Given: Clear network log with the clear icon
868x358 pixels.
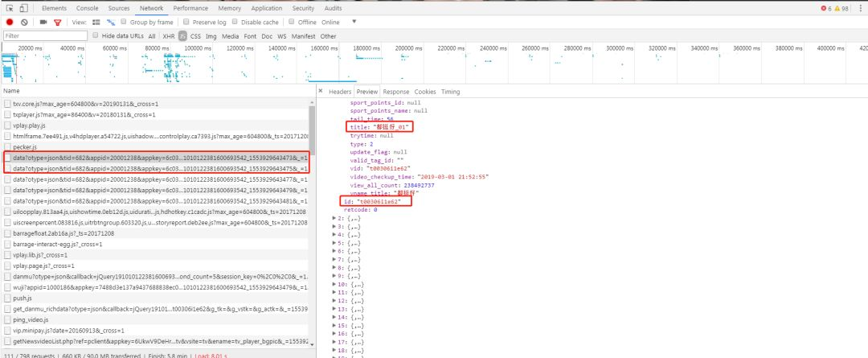Looking at the screenshot, I should click(24, 23).
